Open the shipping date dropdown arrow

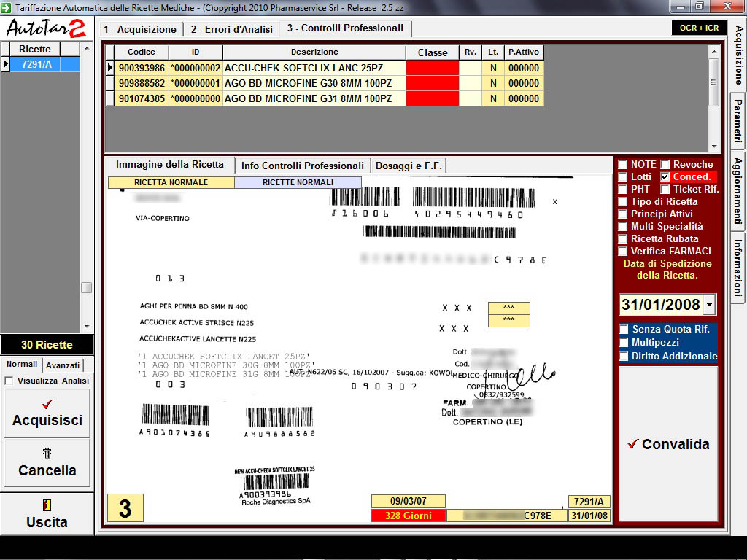(x=710, y=306)
